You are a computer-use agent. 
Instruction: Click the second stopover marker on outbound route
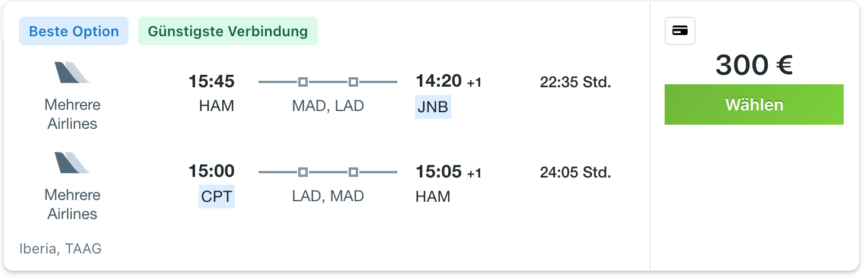click(x=353, y=82)
